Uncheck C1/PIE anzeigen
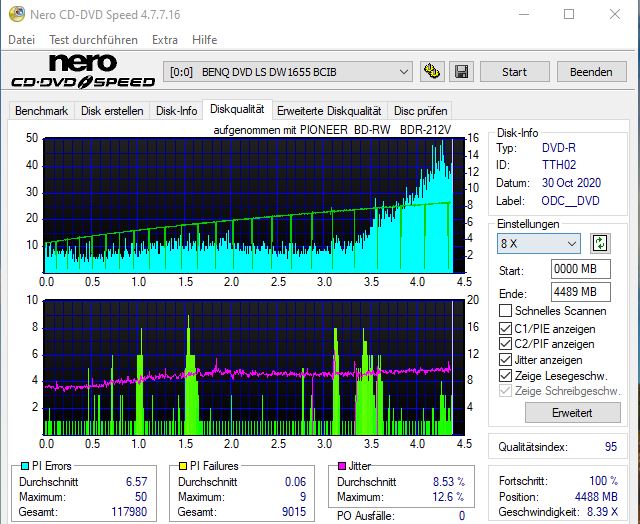This screenshot has height=524, width=640. click(x=506, y=328)
